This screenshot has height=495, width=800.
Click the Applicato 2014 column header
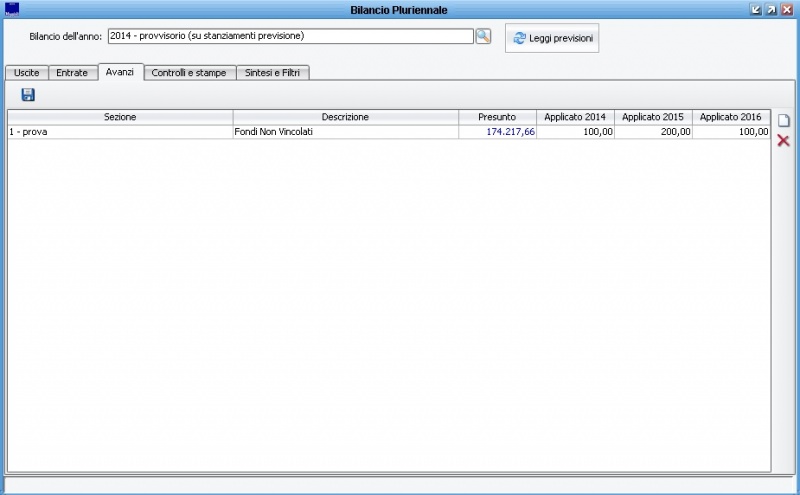tap(576, 117)
